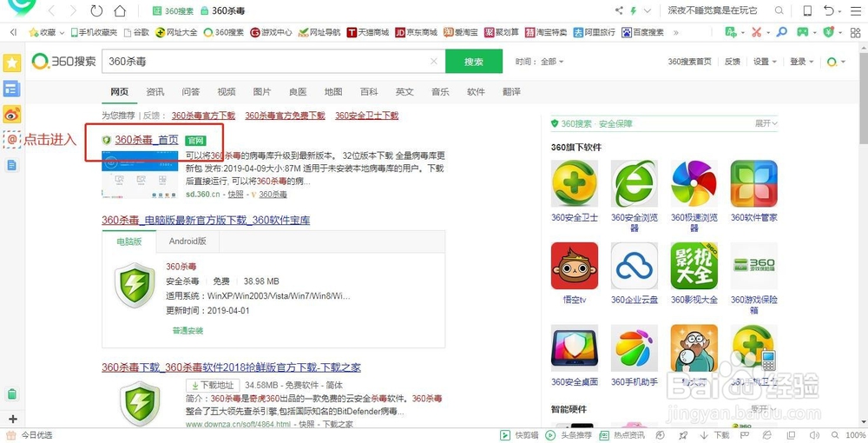The image size is (868, 443).
Task: Open 360企业云盘 icon
Action: coord(635,266)
